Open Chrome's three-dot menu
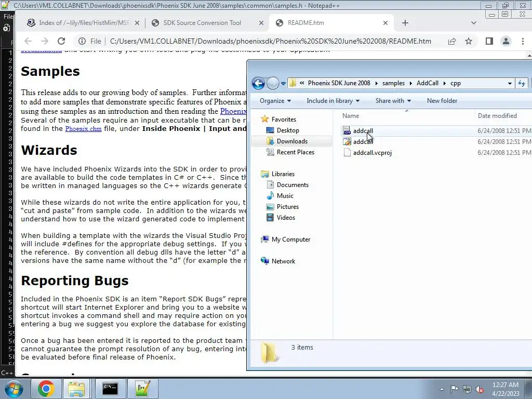 [523, 41]
